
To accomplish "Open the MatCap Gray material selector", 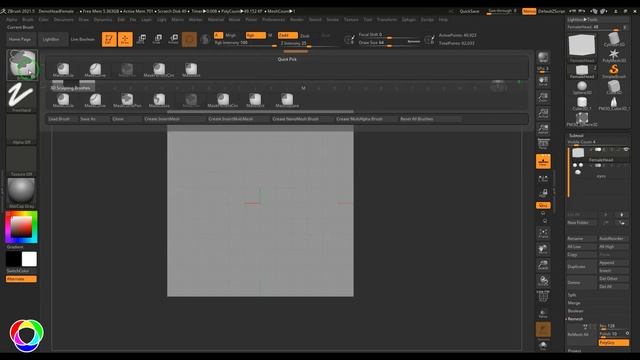I will click(x=21, y=193).
